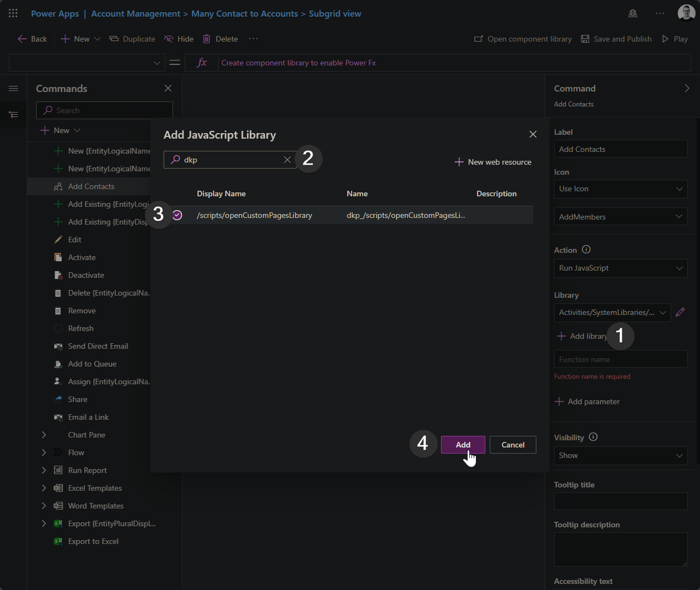Delete the selected command
Image resolution: width=700 pixels, height=590 pixels.
coord(220,39)
